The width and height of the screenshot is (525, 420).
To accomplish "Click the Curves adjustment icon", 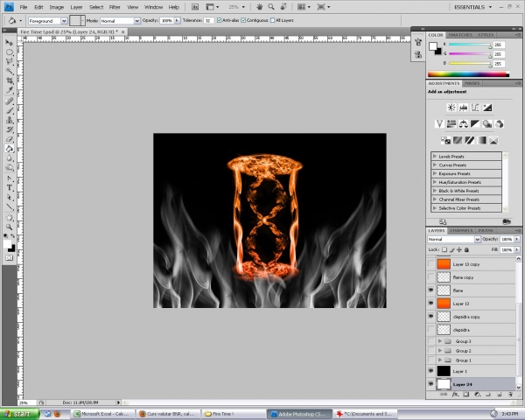I will coord(475,108).
